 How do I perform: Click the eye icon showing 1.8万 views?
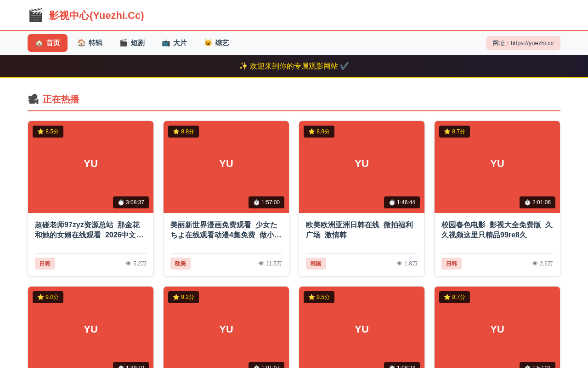pos(399,264)
